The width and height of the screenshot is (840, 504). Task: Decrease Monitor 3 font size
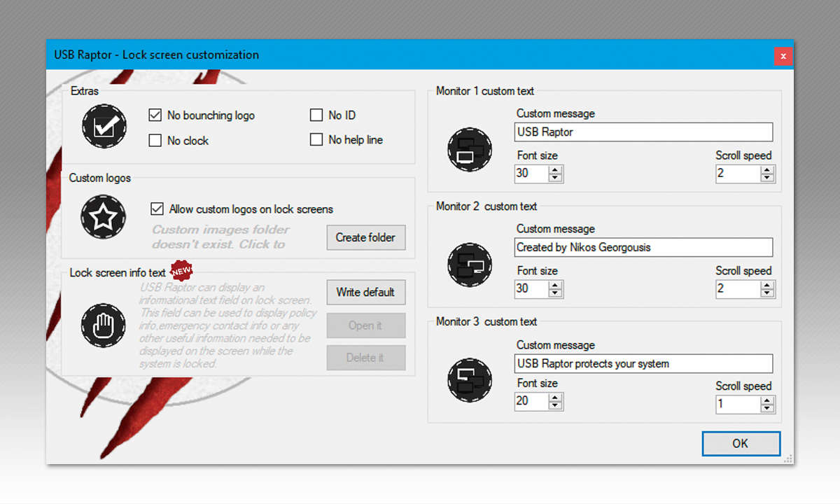point(556,405)
